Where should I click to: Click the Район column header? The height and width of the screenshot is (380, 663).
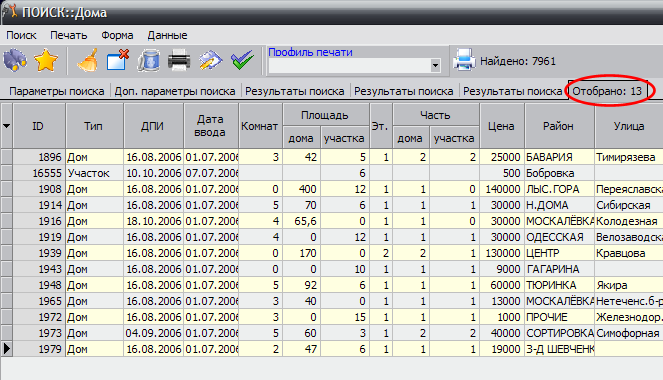click(x=559, y=126)
